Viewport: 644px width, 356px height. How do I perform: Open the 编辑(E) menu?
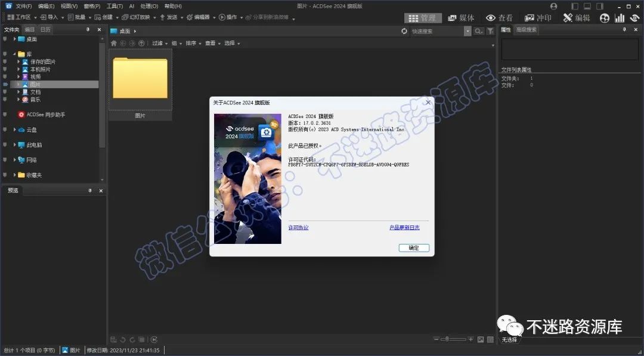coord(46,6)
